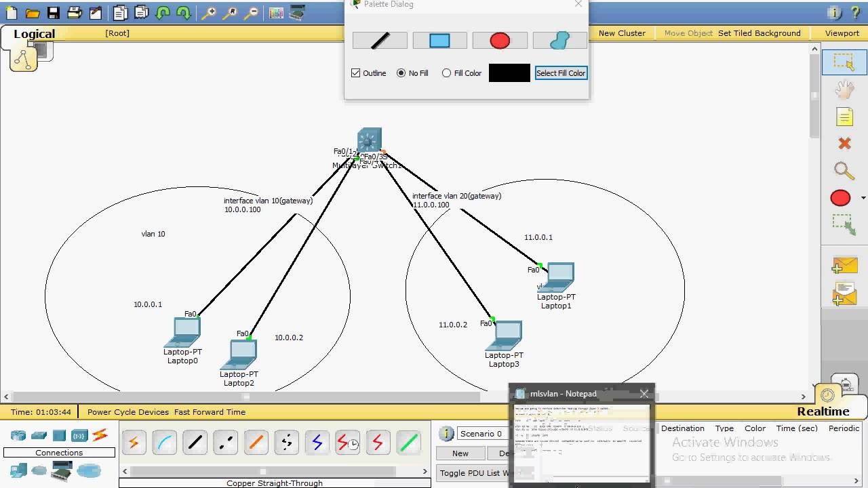
Task: Redo the action with green redo arrow
Action: coord(184,12)
